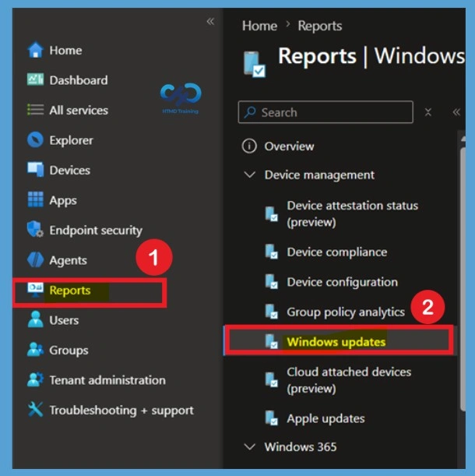Open Cloud attached devices (preview)
Screen dimensions: 475x476
click(349, 380)
